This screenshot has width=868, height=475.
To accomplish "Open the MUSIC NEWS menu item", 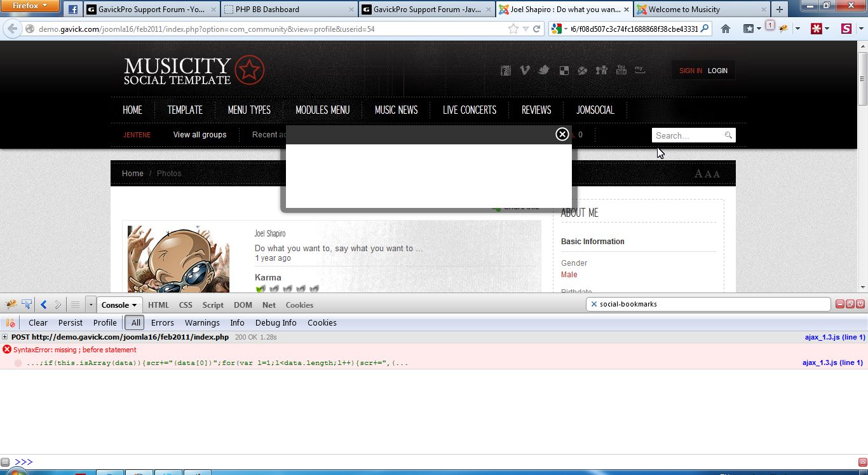I will (x=396, y=110).
